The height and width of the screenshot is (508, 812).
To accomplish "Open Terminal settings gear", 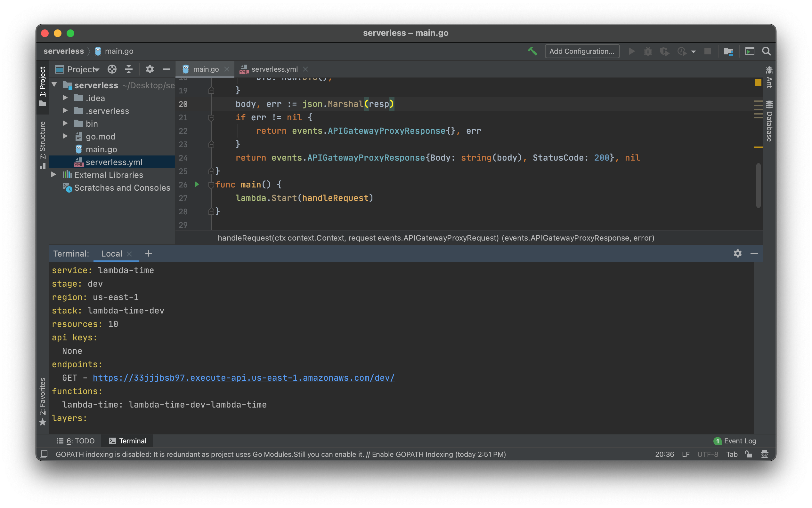I will click(737, 254).
